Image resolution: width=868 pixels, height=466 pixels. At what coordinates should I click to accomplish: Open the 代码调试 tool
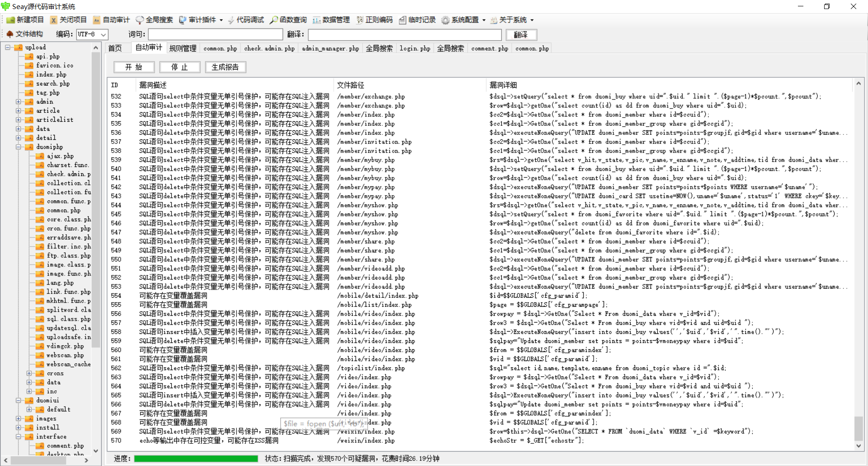pyautogui.click(x=246, y=20)
